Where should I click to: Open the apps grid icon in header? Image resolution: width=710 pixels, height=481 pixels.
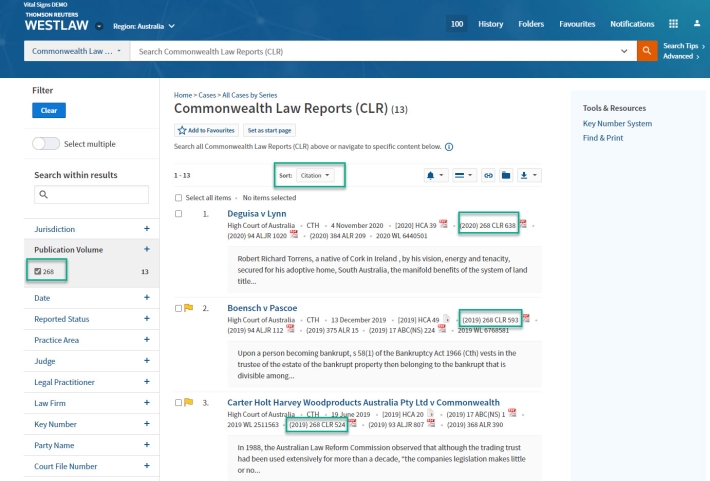coord(673,24)
